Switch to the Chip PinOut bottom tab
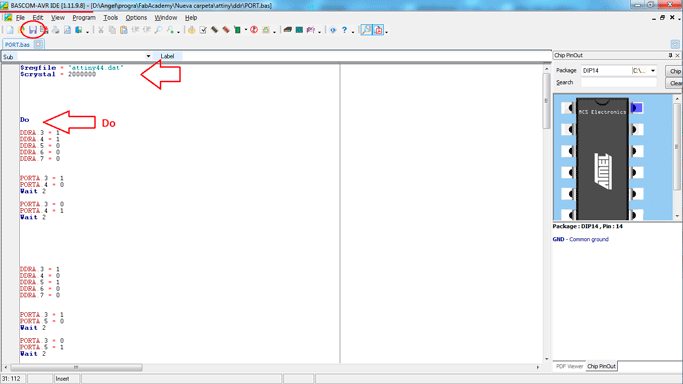The image size is (683, 384). 601,367
